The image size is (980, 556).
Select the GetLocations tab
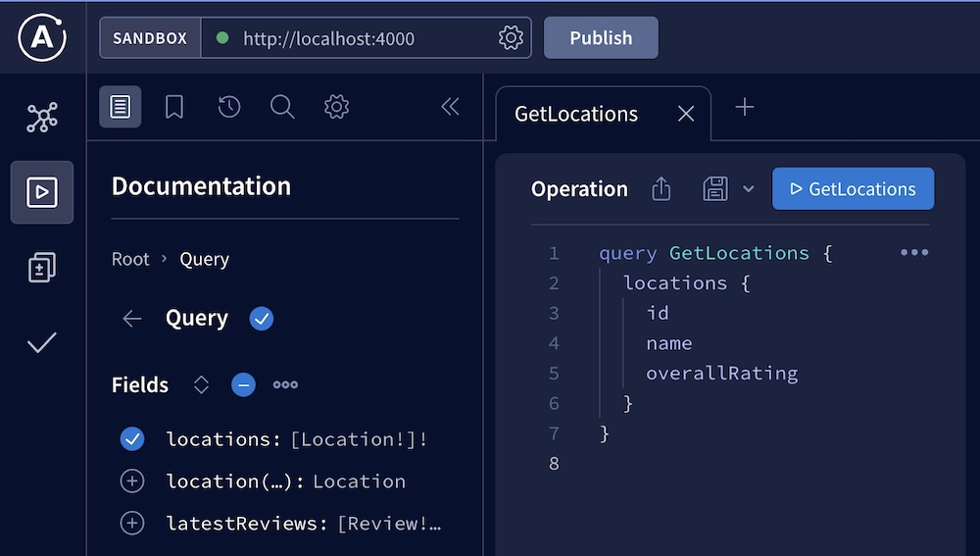576,114
